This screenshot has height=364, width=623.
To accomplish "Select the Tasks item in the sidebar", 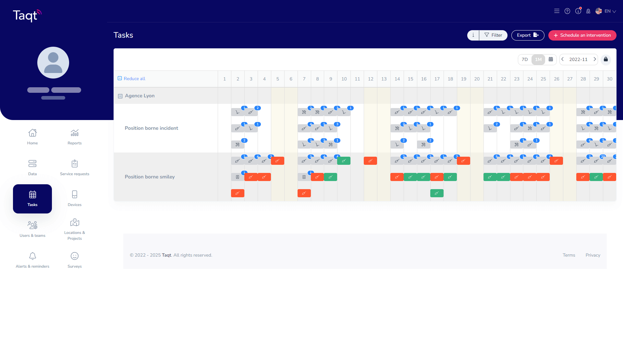I will [x=32, y=198].
